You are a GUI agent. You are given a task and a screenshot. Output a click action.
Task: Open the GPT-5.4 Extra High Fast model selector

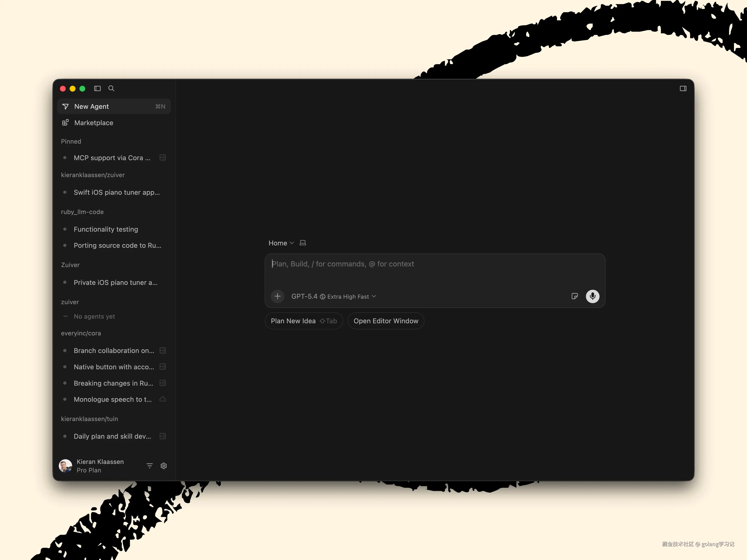tap(333, 296)
